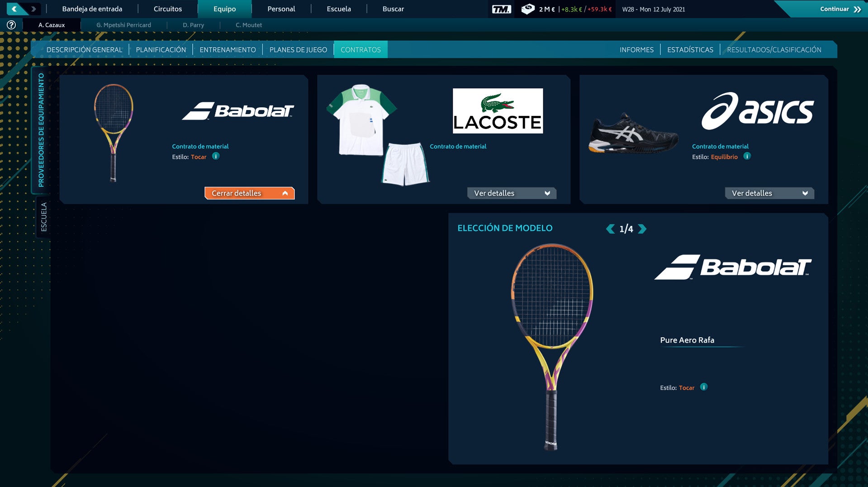Switch to the Entrenamiento tab
Image resolution: width=868 pixels, height=487 pixels.
(x=228, y=50)
